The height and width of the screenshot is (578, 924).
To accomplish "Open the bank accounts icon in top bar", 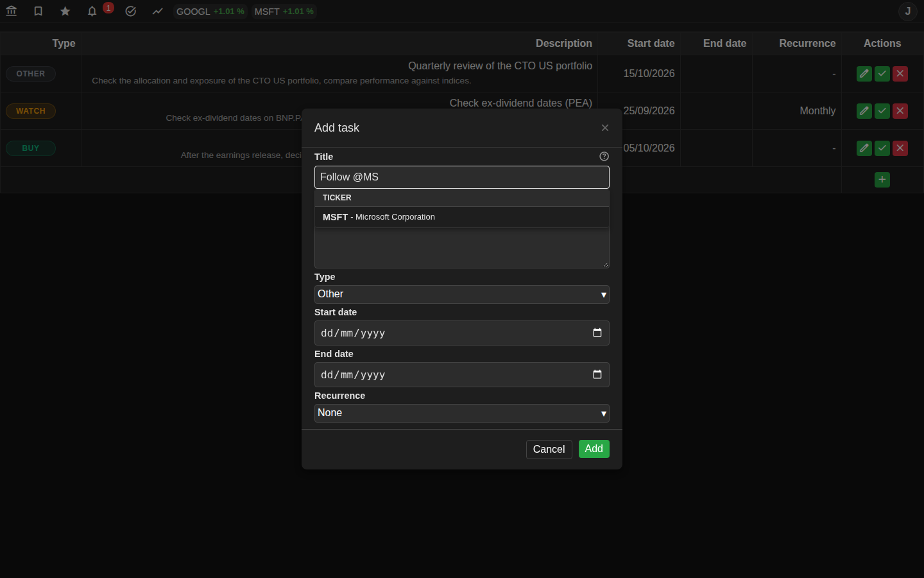I will [12, 12].
